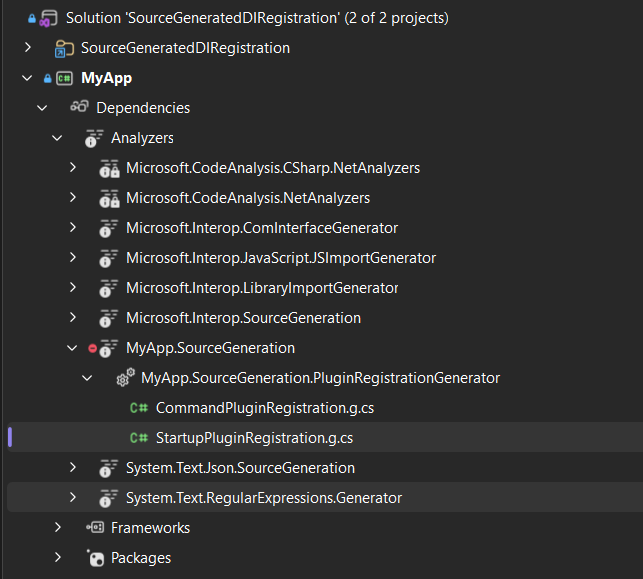Click the C# project icon beside MyApp

click(64, 78)
